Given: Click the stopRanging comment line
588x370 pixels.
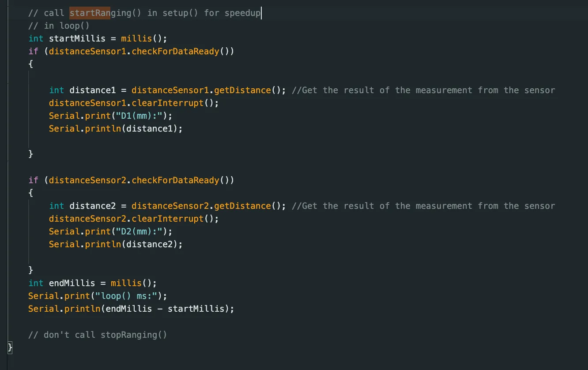Looking at the screenshot, I should pos(97,335).
